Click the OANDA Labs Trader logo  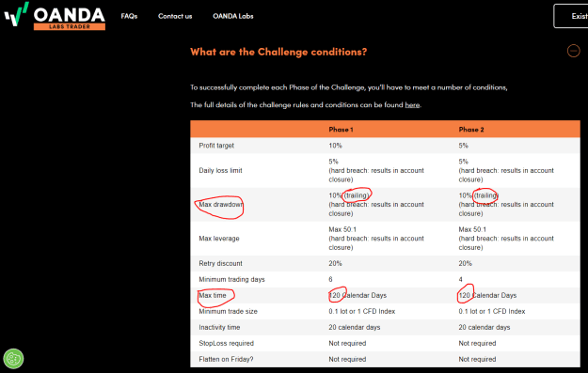pos(55,16)
